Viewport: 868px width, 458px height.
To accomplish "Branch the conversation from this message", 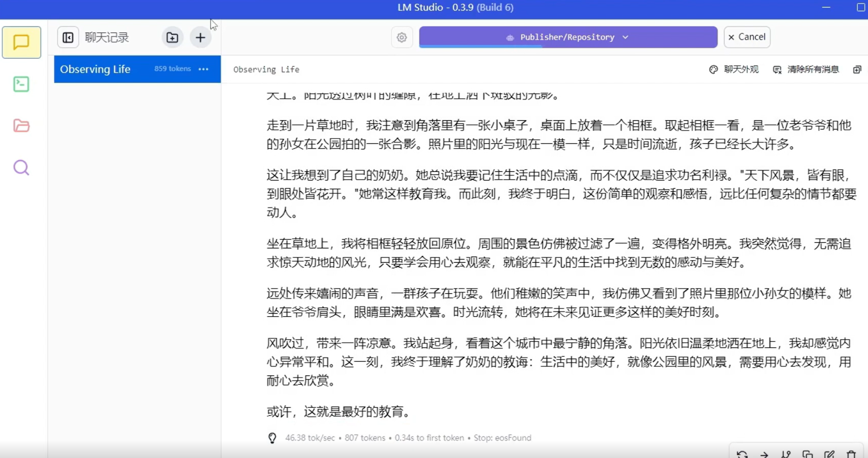I will [786, 454].
